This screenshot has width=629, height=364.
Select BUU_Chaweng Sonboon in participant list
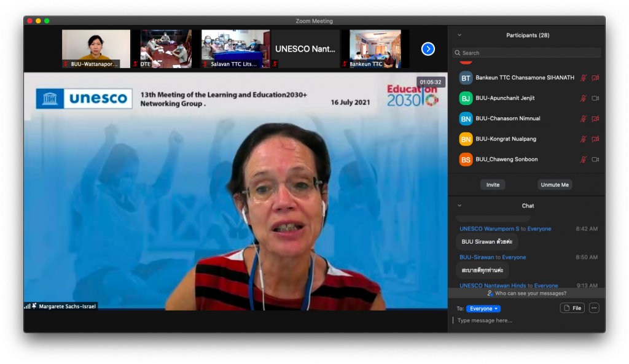506,160
